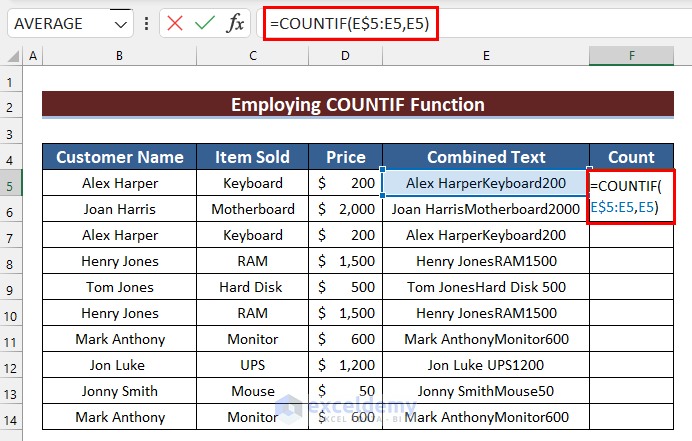Image resolution: width=692 pixels, height=441 pixels.
Task: Click the Customer Name header cell
Action: pos(119,157)
